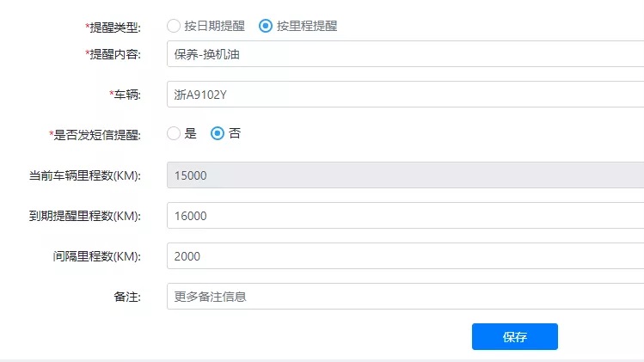The height and width of the screenshot is (362, 644).
Task: Choose 是 for SMS reminder
Action: 174,133
